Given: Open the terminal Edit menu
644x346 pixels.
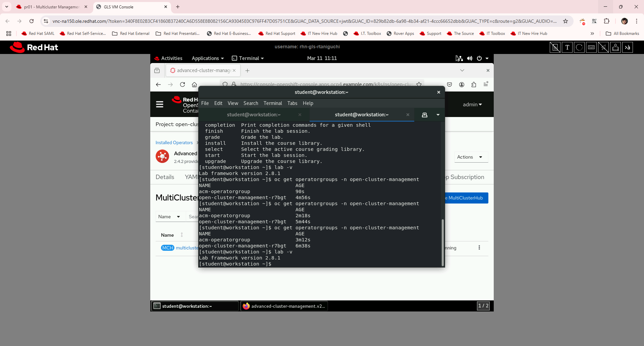Looking at the screenshot, I should (x=218, y=103).
